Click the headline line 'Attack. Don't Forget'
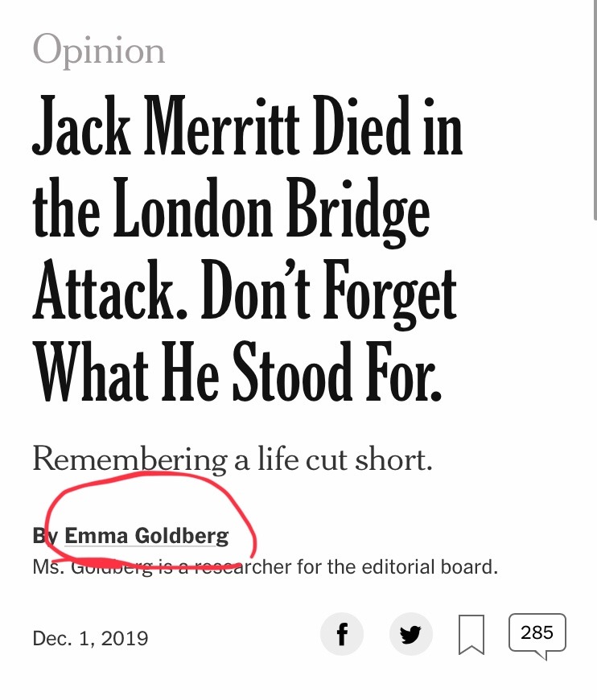597x700 pixels. pyautogui.click(x=245, y=292)
